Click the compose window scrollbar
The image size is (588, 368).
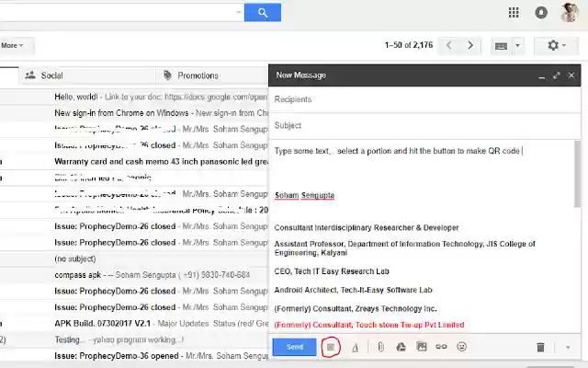[577, 175]
